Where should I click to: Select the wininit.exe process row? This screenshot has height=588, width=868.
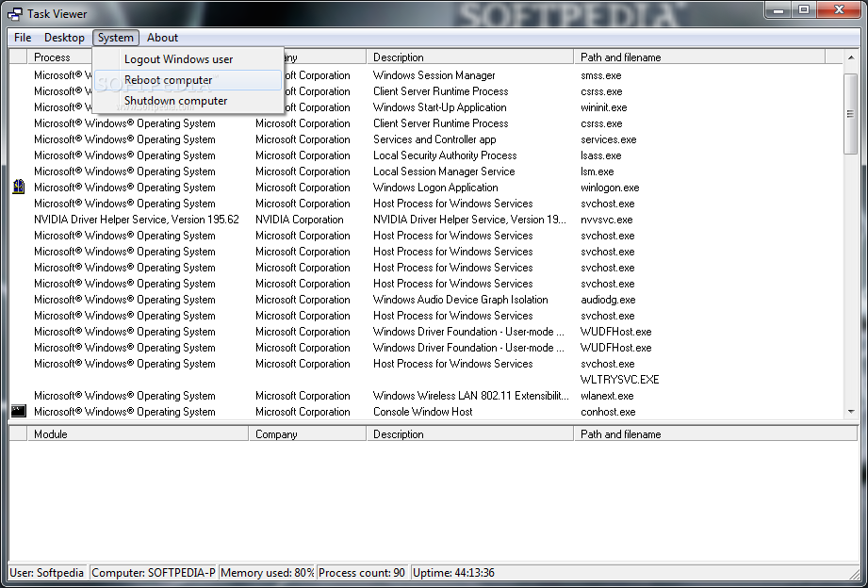(425, 107)
